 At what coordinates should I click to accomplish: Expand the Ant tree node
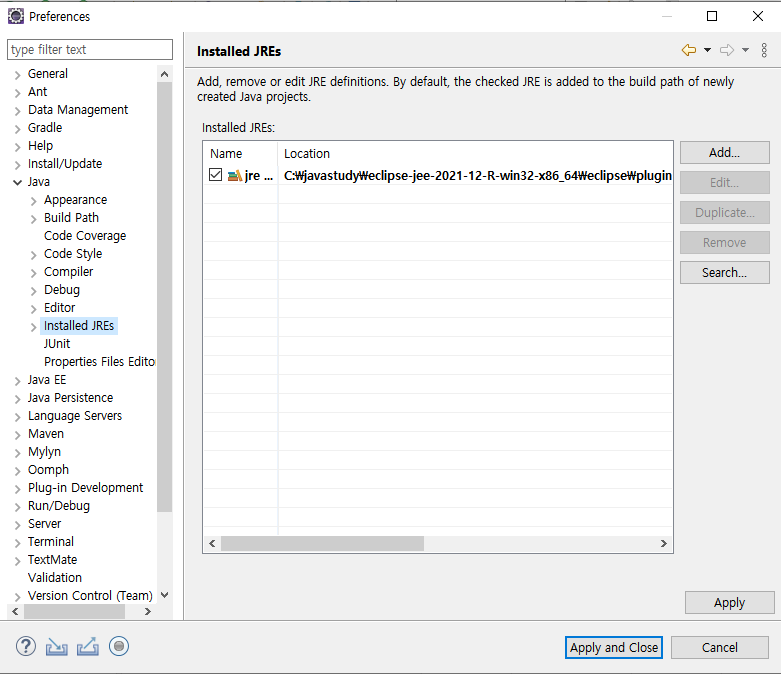click(17, 93)
